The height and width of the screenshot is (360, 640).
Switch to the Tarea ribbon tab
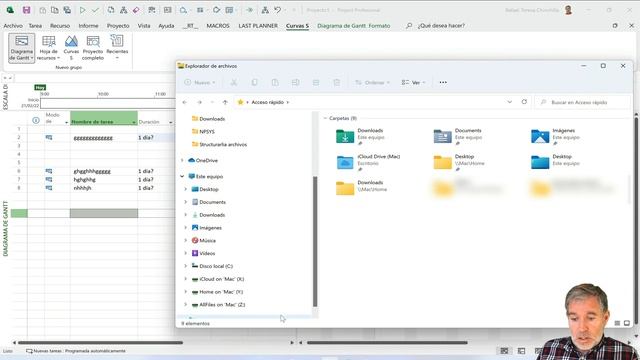pyautogui.click(x=35, y=26)
